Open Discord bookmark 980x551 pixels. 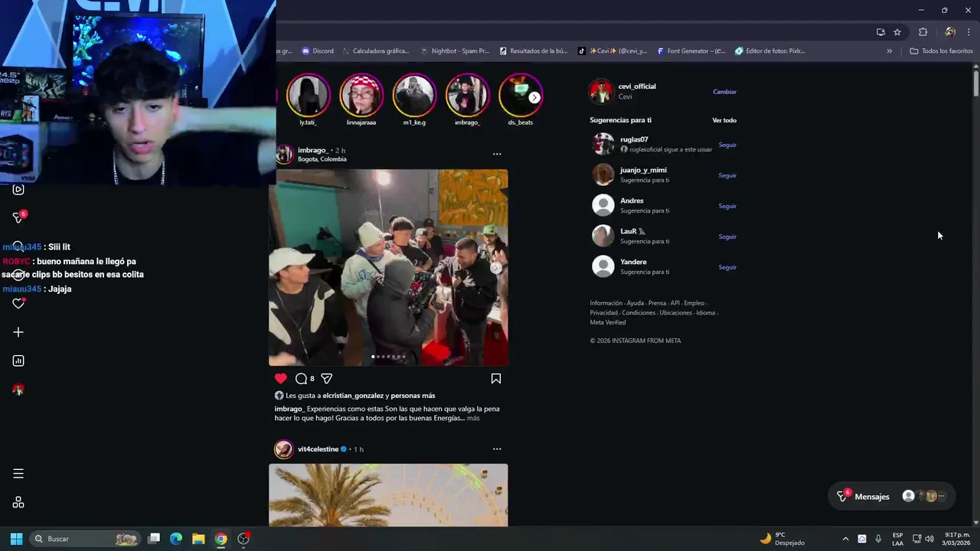pos(318,51)
